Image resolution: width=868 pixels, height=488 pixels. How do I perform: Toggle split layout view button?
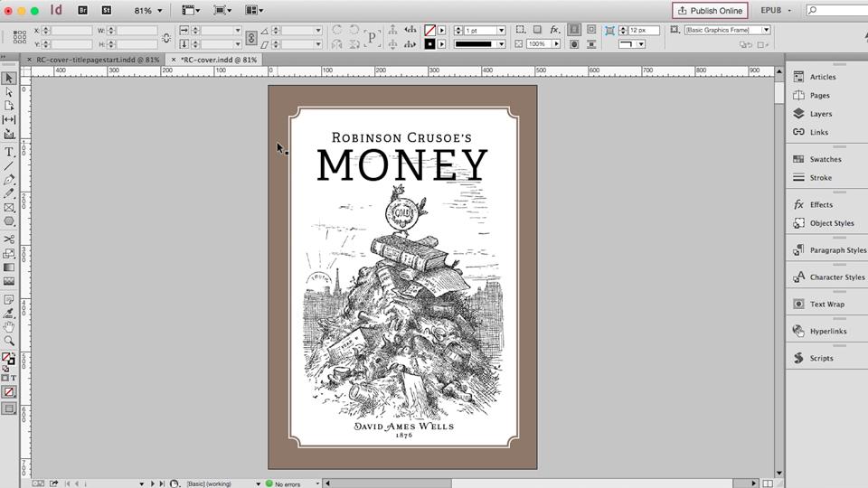[x=768, y=483]
